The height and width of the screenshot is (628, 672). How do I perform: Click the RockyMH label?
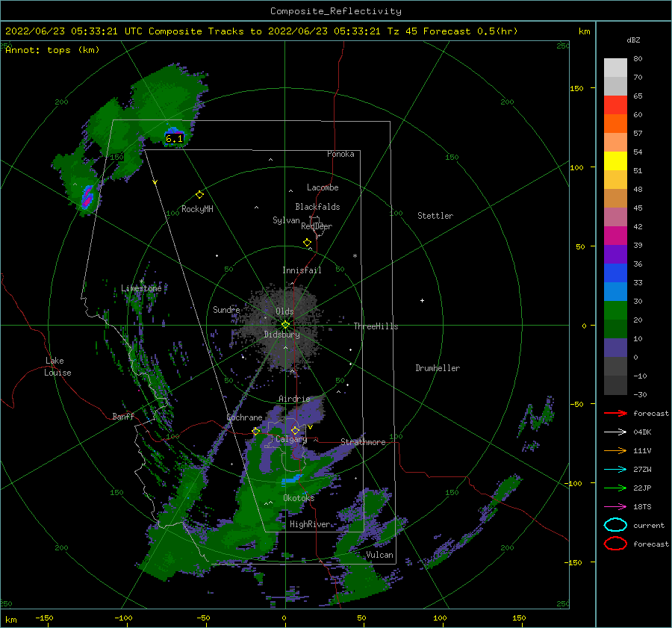197,209
